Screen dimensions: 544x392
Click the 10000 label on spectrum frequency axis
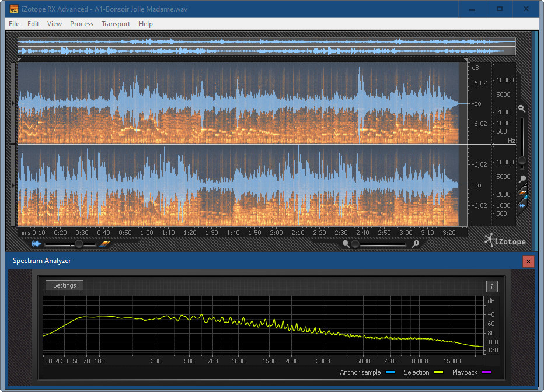click(419, 361)
